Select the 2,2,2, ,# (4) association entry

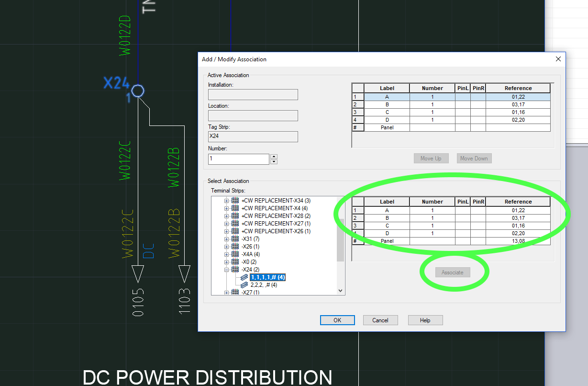pyautogui.click(x=264, y=285)
